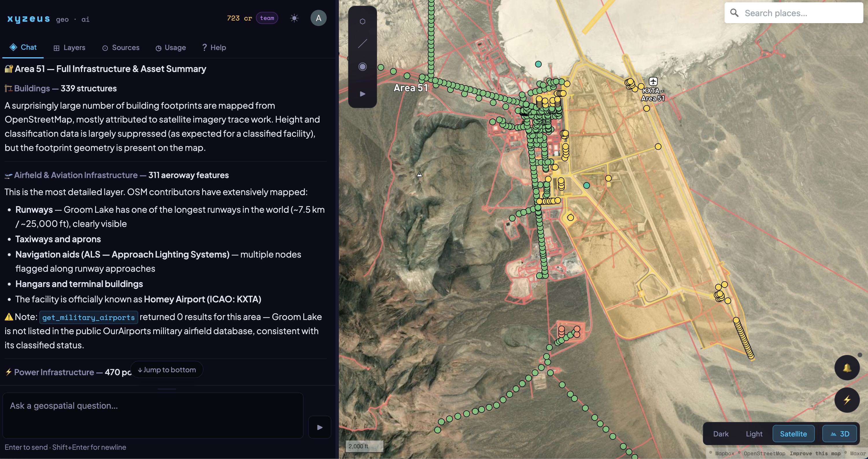The image size is (868, 459).
Task: Click the 723 cr credits counter
Action: [x=239, y=18]
